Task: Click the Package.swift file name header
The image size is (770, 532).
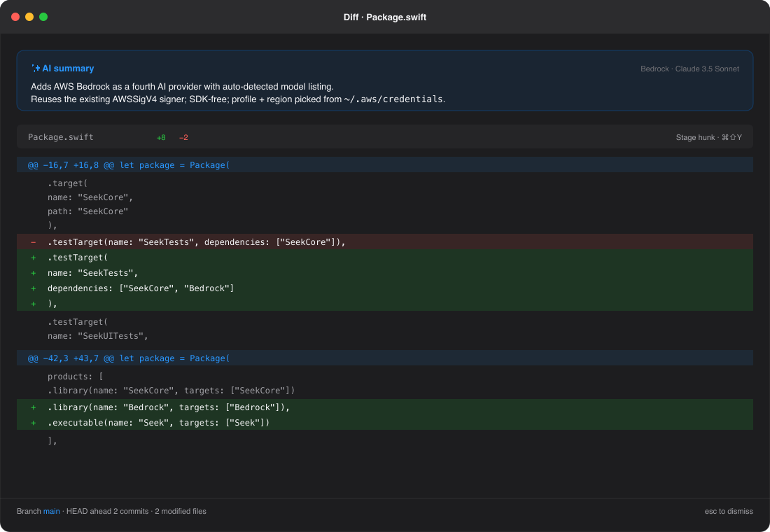Action: (61, 137)
